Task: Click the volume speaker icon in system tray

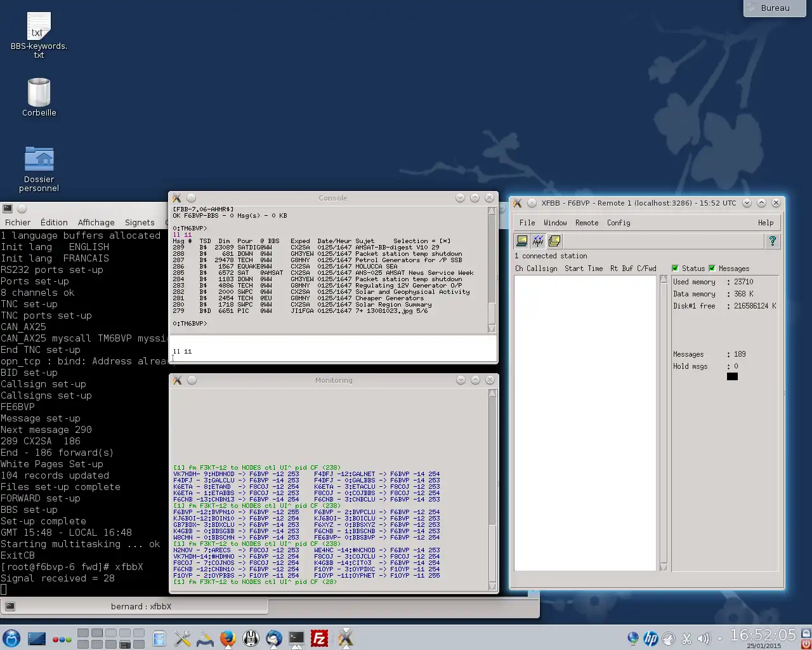Action: pyautogui.click(x=703, y=639)
